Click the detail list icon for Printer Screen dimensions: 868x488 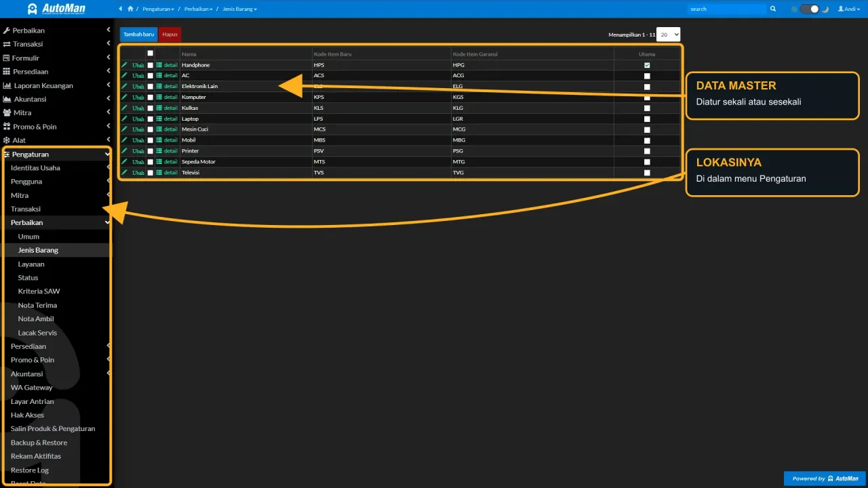[x=159, y=150]
